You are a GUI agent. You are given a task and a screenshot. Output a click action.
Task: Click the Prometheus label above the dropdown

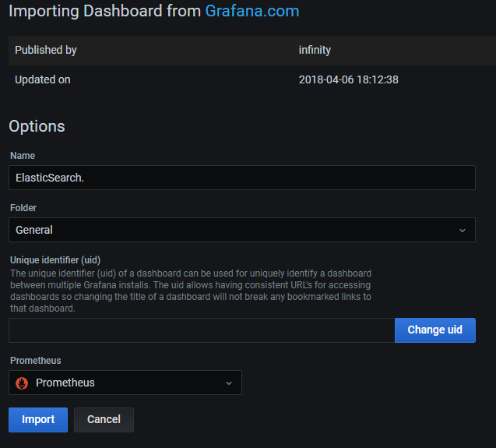(x=36, y=361)
